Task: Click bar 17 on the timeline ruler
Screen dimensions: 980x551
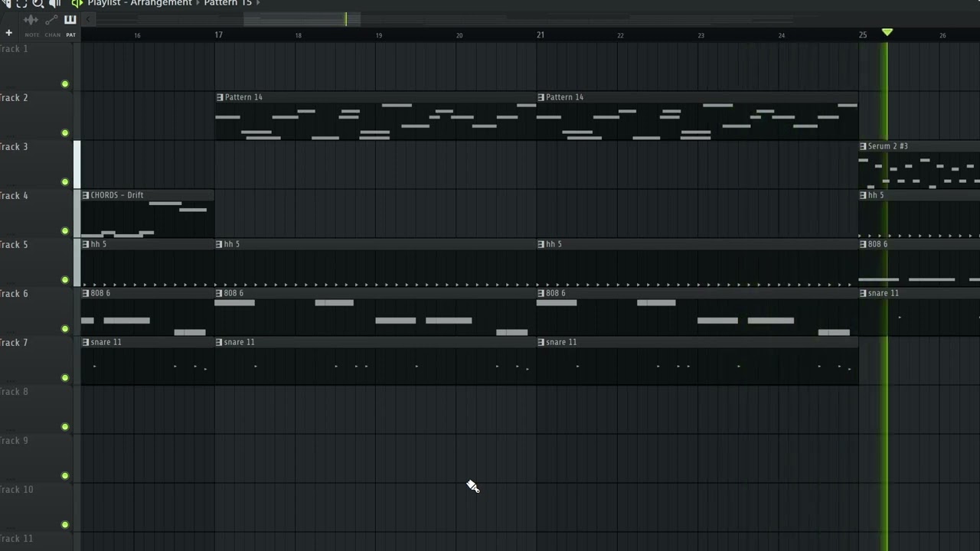Action: click(x=218, y=35)
